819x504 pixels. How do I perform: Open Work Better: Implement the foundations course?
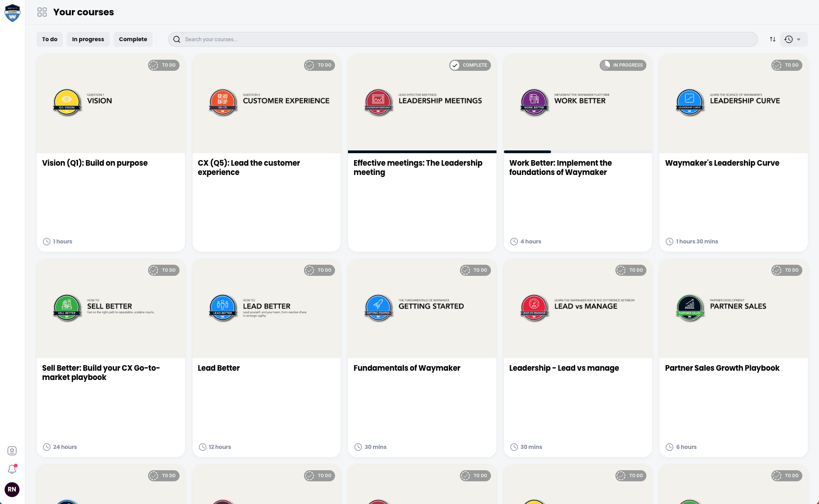[x=560, y=168]
